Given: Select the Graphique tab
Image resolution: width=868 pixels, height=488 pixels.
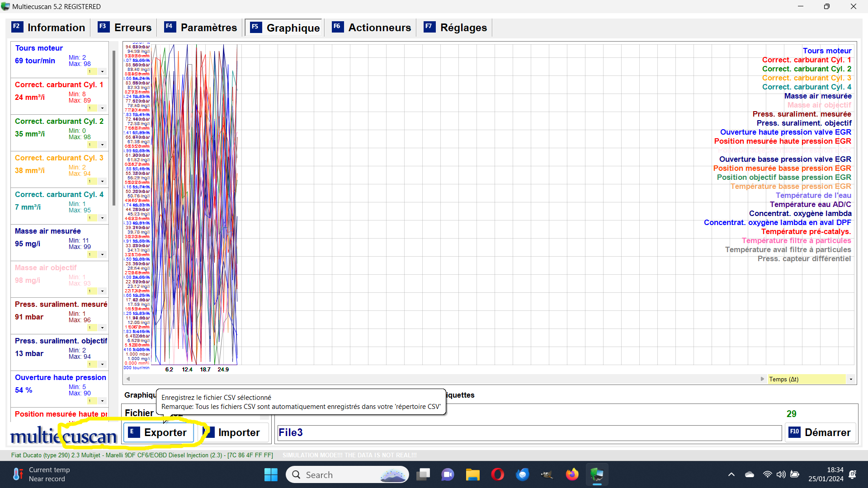Looking at the screenshot, I should (x=284, y=28).
